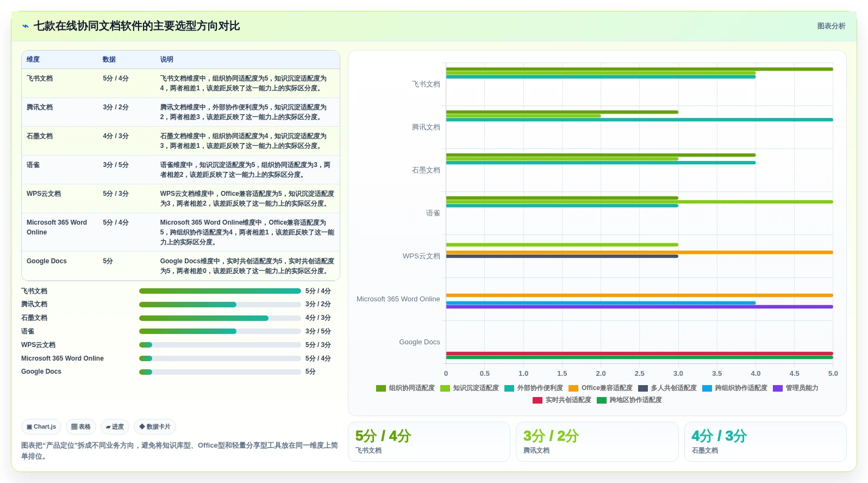The height and width of the screenshot is (483, 868).
Task: Click the 语雀 progress bar
Action: 220,331
